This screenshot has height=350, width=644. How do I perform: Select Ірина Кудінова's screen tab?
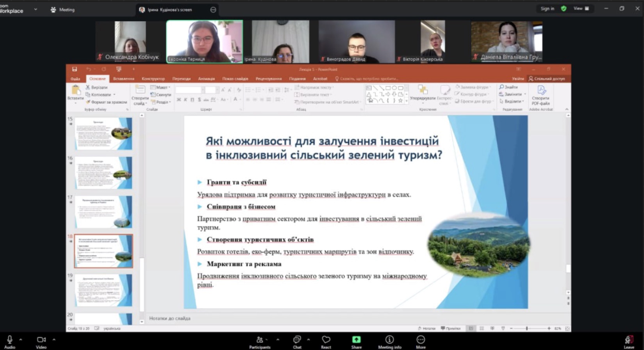click(169, 10)
